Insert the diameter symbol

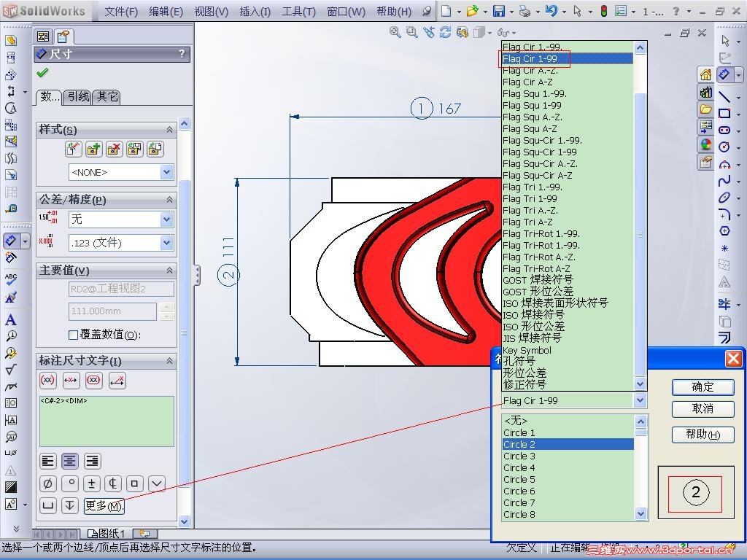tap(47, 484)
